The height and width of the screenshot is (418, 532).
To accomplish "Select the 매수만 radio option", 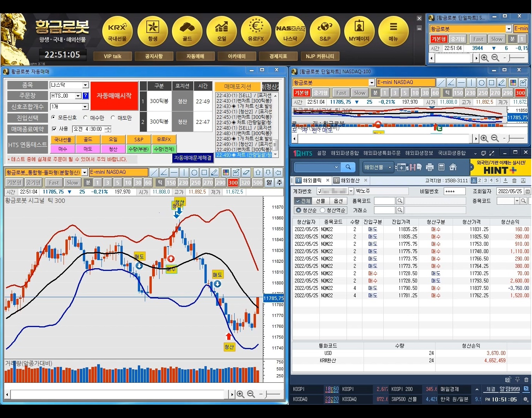I will (85, 117).
